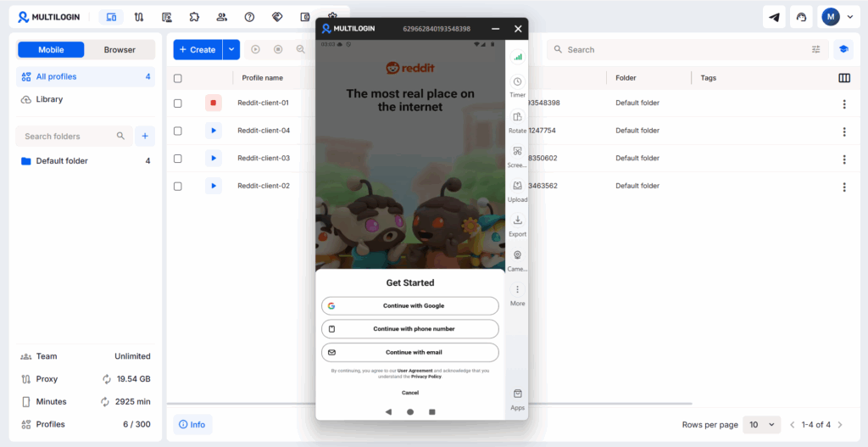Screen dimensions: 868x447
Task: Add a new folder with plus button
Action: [x=145, y=137]
